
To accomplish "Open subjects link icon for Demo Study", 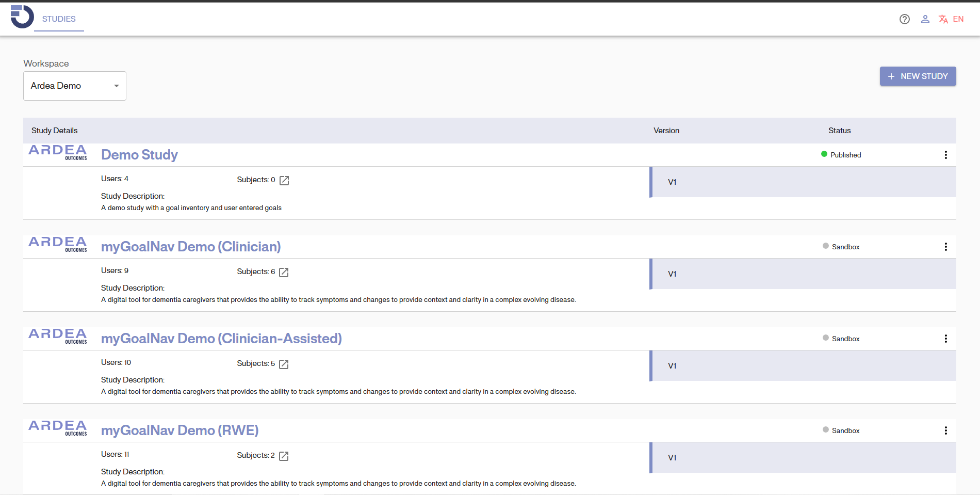I will click(284, 180).
